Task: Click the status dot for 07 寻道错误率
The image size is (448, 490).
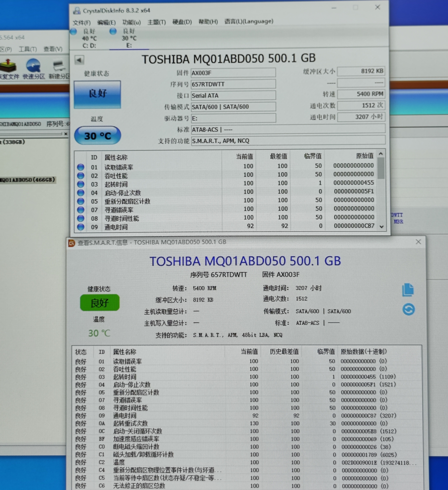Action: [x=81, y=210]
